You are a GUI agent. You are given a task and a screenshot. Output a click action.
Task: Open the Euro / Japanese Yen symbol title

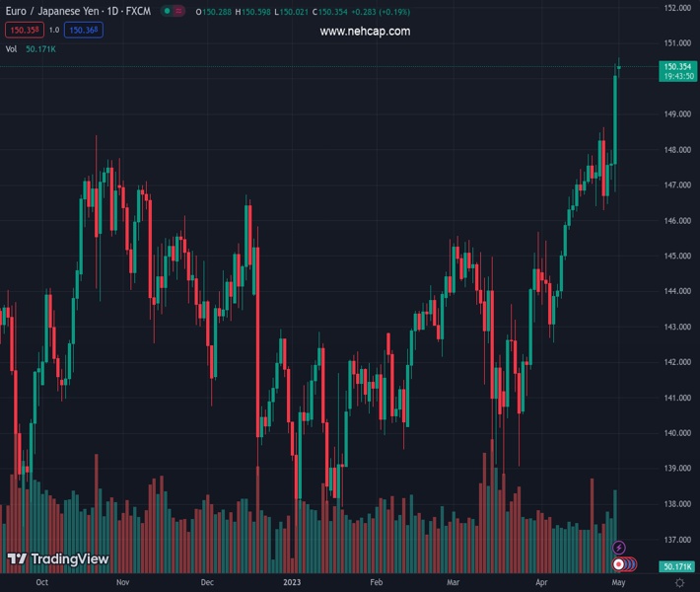77,12
